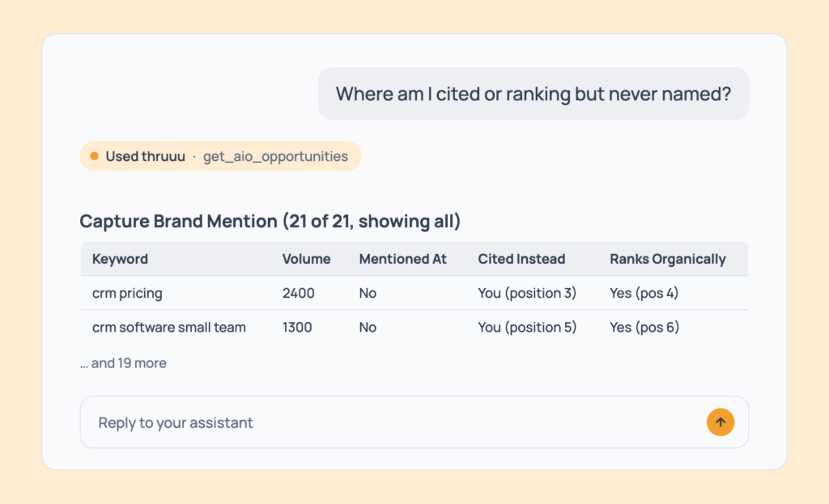Select 'You (position 5)' cell
The width and height of the screenshot is (829, 504).
tap(527, 327)
